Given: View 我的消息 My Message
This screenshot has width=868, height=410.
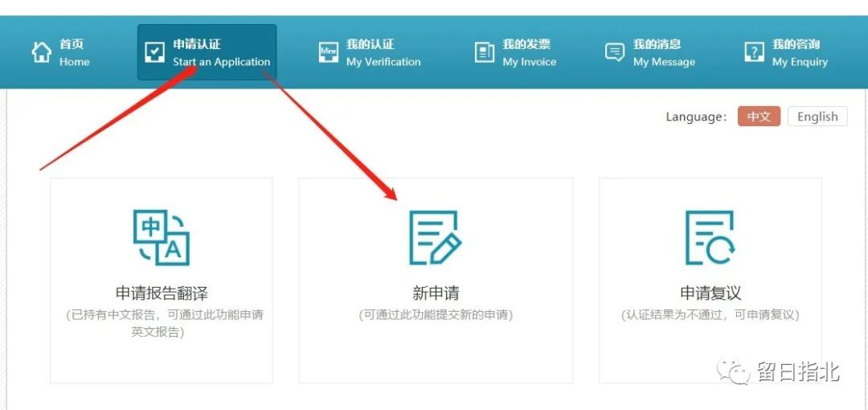Looking at the screenshot, I should tap(650, 52).
